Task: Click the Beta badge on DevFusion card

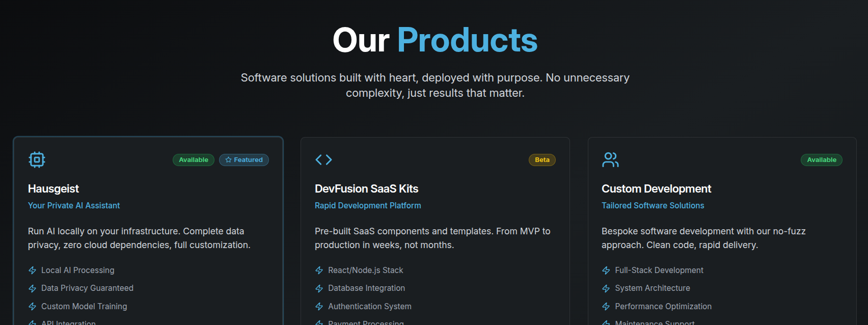Action: coord(542,160)
